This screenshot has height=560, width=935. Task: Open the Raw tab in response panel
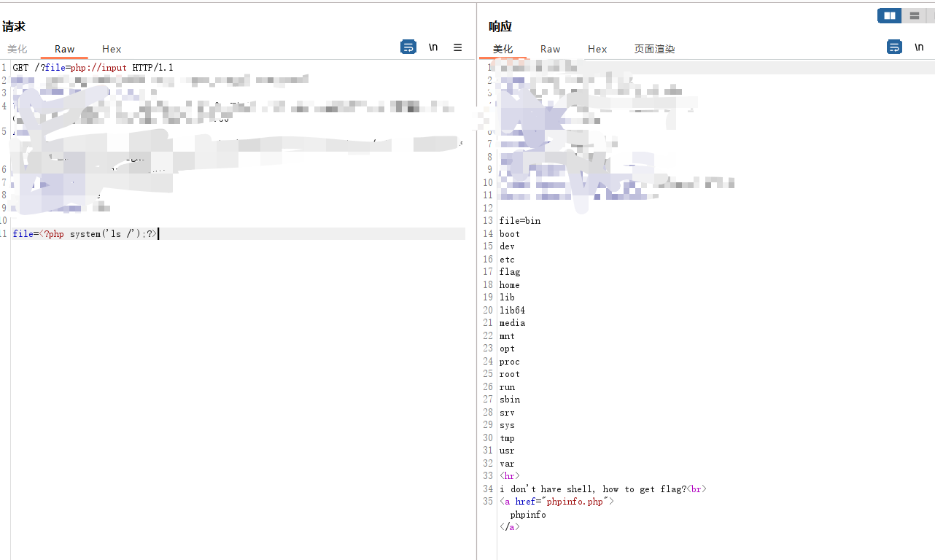pos(551,49)
